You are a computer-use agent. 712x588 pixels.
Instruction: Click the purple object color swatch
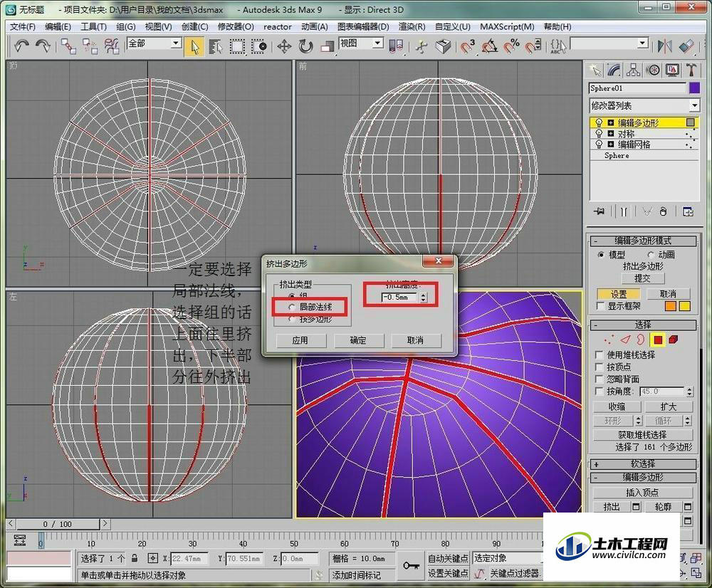pyautogui.click(x=695, y=88)
